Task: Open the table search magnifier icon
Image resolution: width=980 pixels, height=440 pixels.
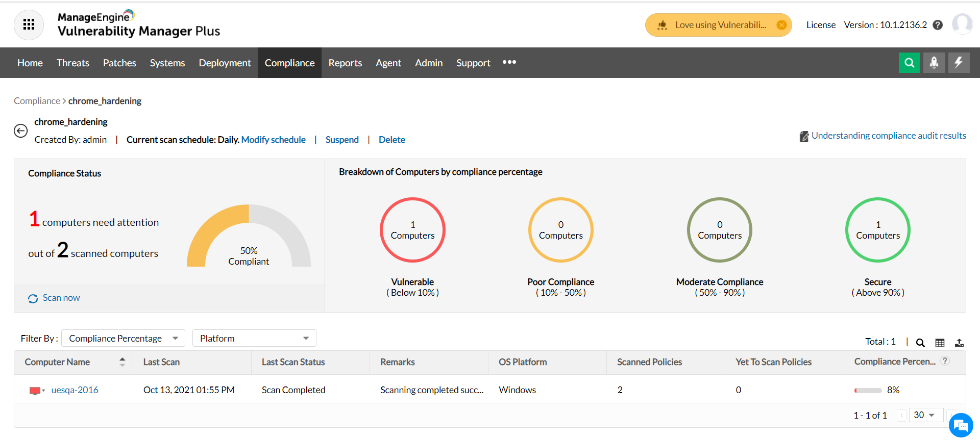Action: [x=920, y=343]
